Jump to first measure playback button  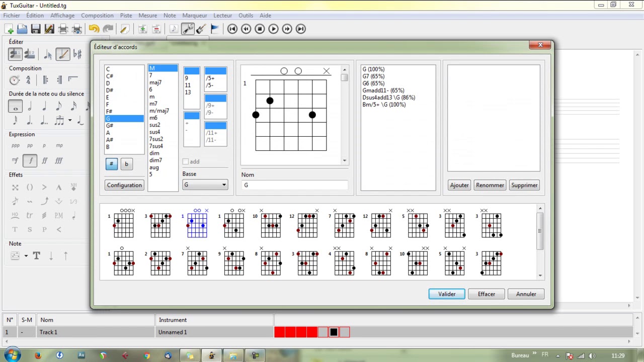click(x=232, y=29)
